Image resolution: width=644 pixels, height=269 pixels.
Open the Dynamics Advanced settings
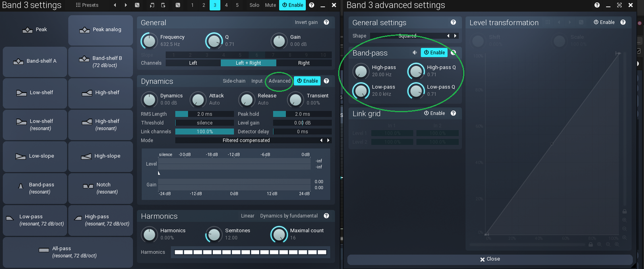[x=280, y=81]
